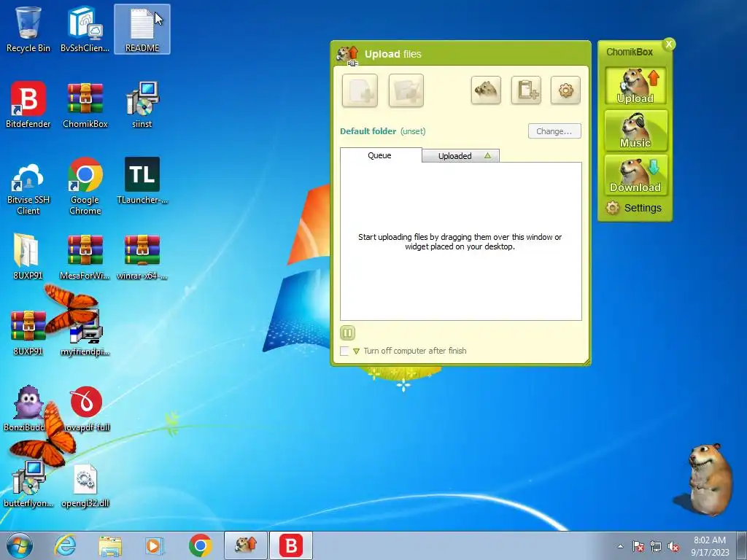This screenshot has width=747, height=560.
Task: Click ChomikBox taskbar button
Action: pos(246,545)
